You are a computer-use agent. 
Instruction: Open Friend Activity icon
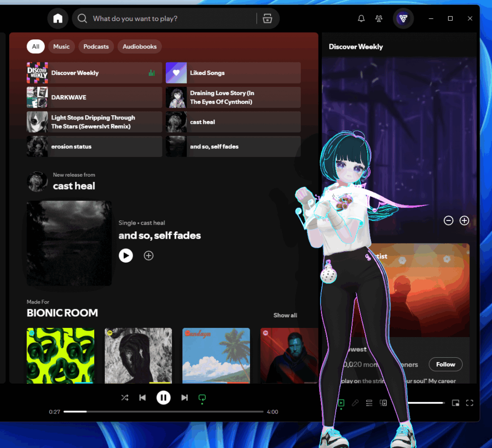[379, 19]
